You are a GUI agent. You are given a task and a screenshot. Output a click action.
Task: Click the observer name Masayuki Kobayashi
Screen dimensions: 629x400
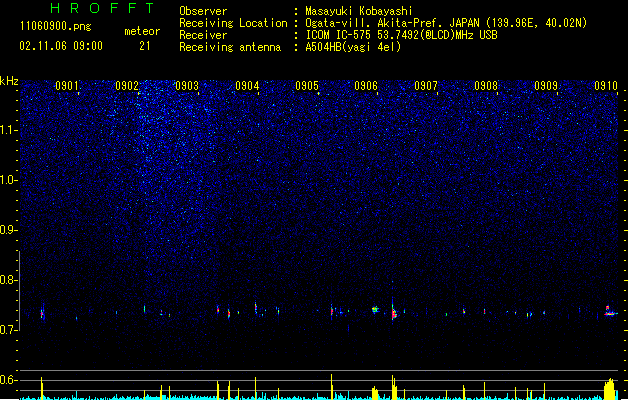tap(359, 11)
